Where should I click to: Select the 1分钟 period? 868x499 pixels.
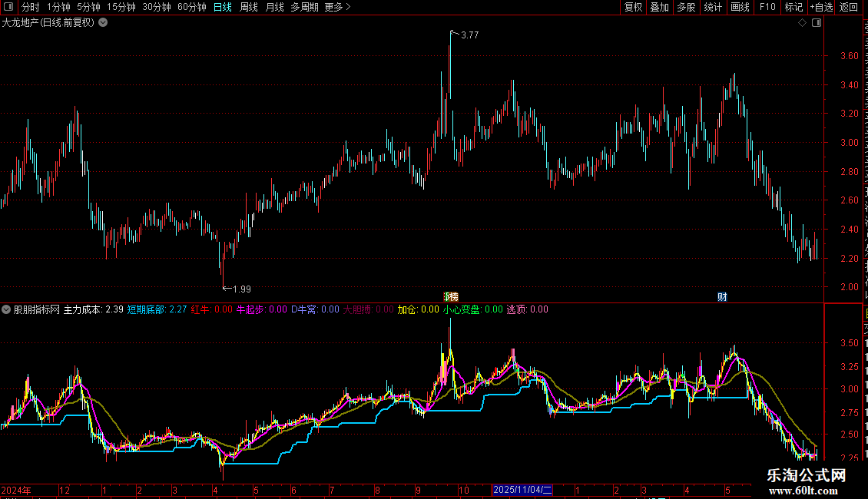click(x=58, y=7)
